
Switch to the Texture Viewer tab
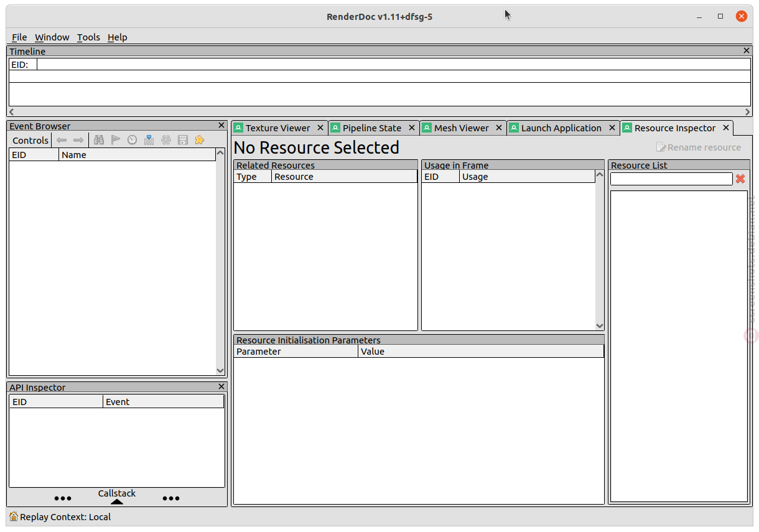click(279, 128)
